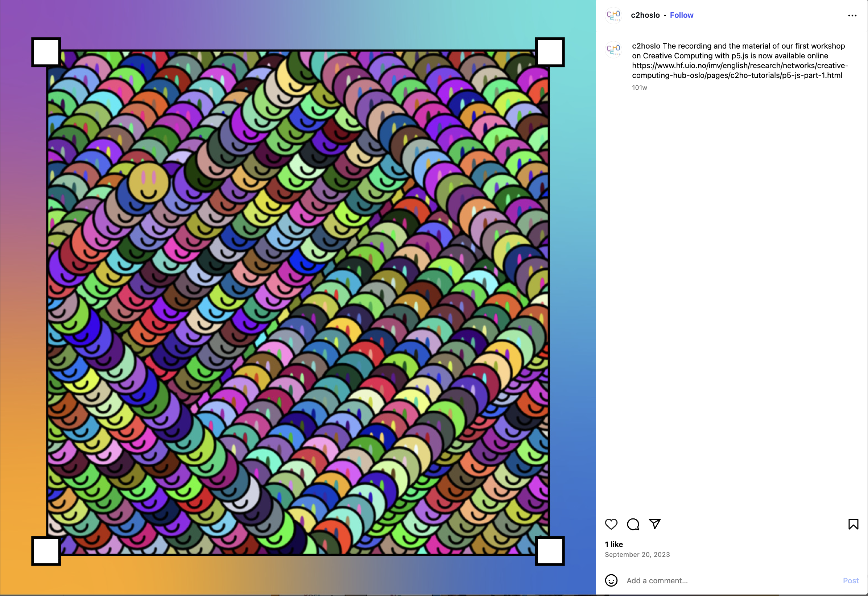This screenshot has height=596, width=868.
Task: Click top-right white corner square of image
Action: (x=550, y=52)
